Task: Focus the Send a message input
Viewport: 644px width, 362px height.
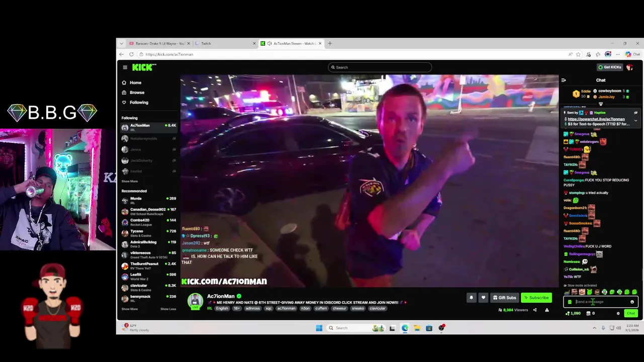Action: point(601,302)
